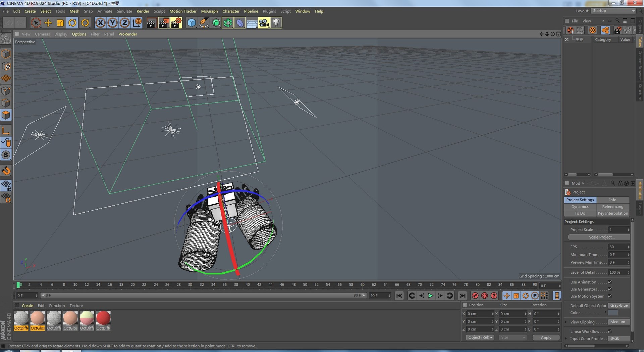Open the Character menu
644x352 pixels.
coord(231,11)
